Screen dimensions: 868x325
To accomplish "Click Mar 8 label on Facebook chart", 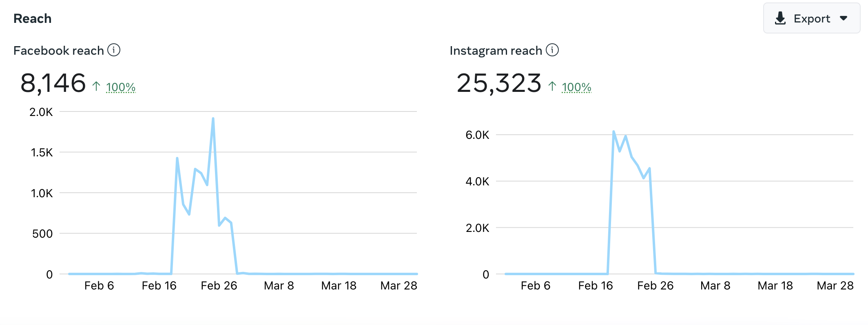I will (279, 286).
